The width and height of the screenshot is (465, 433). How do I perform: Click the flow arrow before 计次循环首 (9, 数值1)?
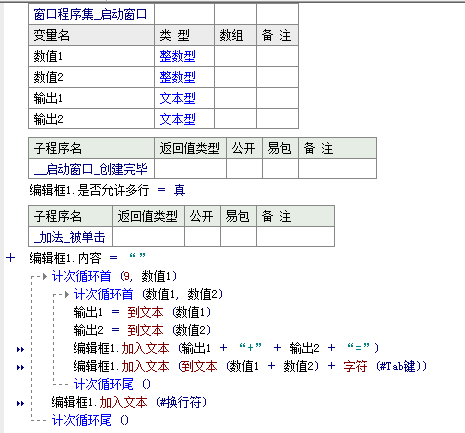tap(45, 276)
